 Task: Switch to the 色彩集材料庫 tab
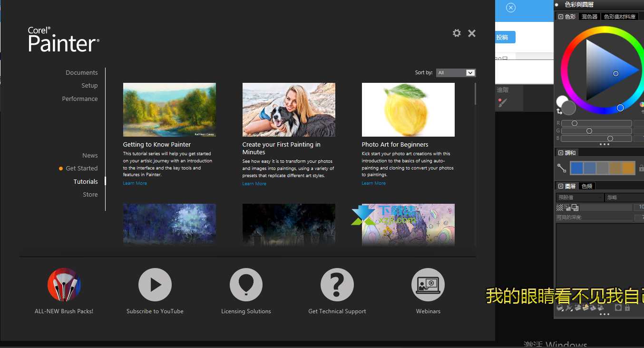[x=620, y=17]
